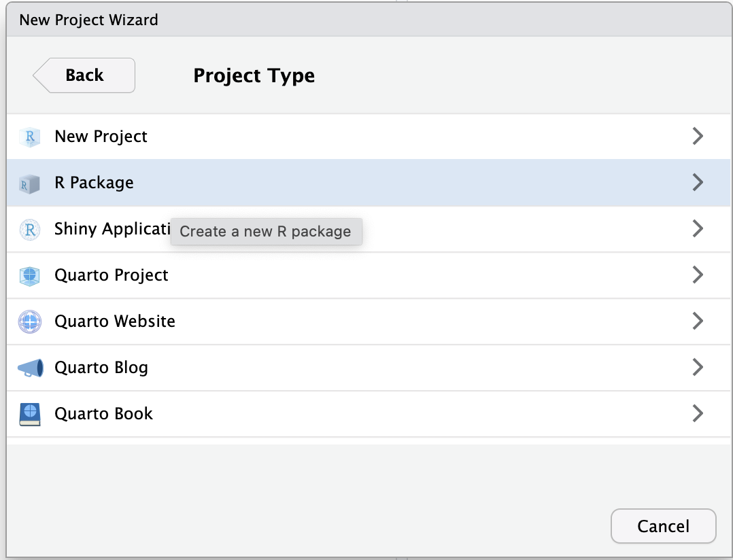Expand the R Package chevron arrow
This screenshot has width=733, height=560.
[697, 183]
